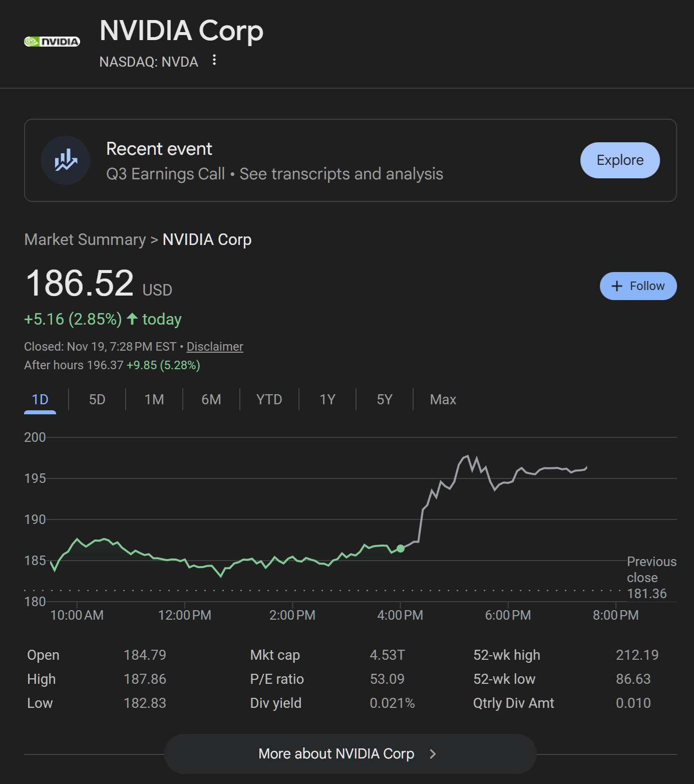Click the 52-wk low value 86.63
Viewport: 694px width, 784px height.
[x=633, y=679]
